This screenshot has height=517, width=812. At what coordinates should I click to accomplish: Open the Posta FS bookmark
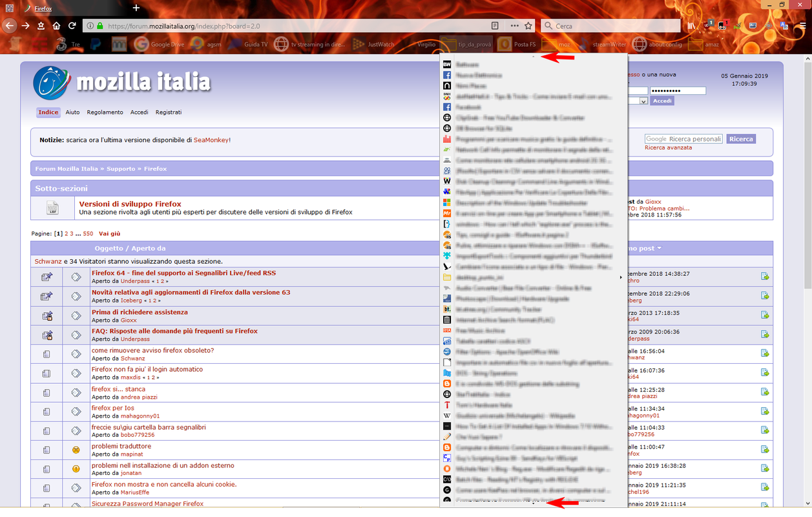[x=517, y=45]
